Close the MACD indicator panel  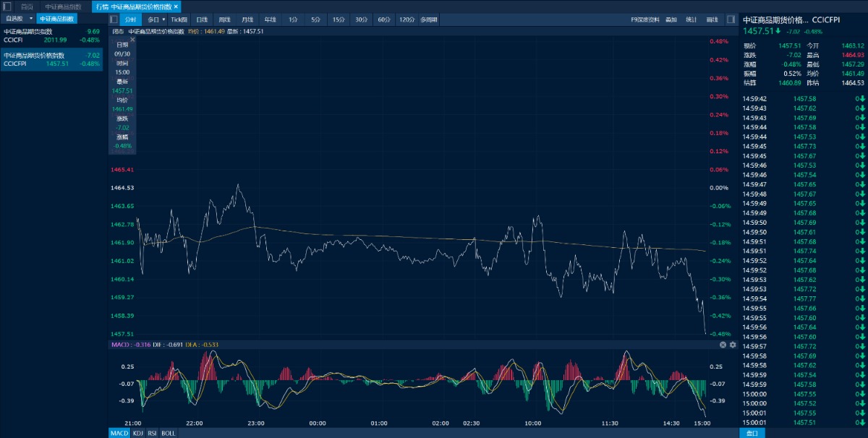pyautogui.click(x=723, y=345)
